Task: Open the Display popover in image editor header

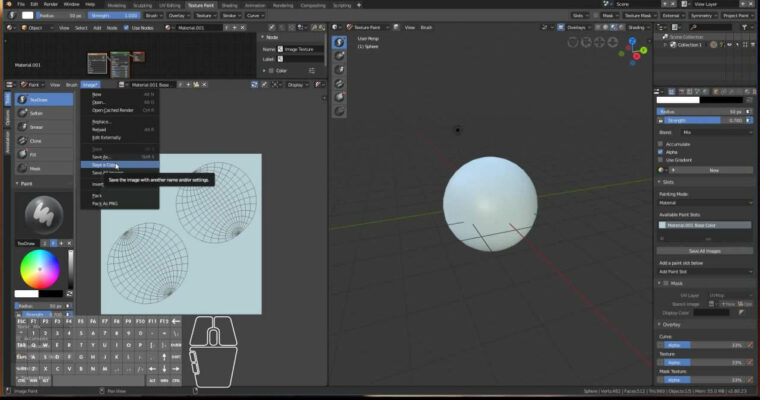Action: pyautogui.click(x=297, y=84)
